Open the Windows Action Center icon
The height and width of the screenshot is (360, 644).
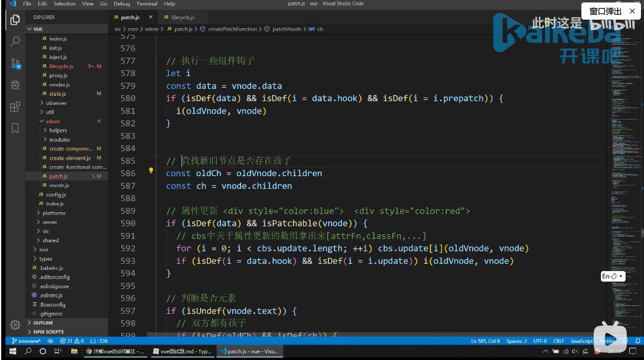point(632,351)
